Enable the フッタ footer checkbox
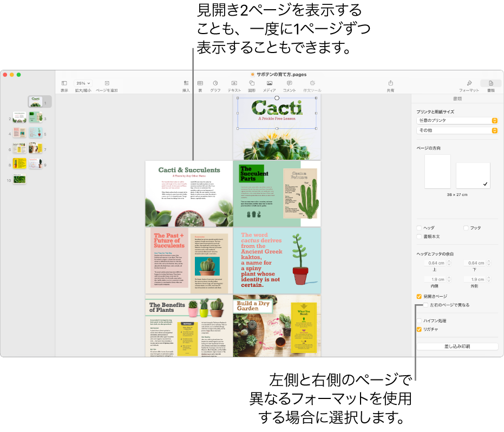 pyautogui.click(x=466, y=228)
